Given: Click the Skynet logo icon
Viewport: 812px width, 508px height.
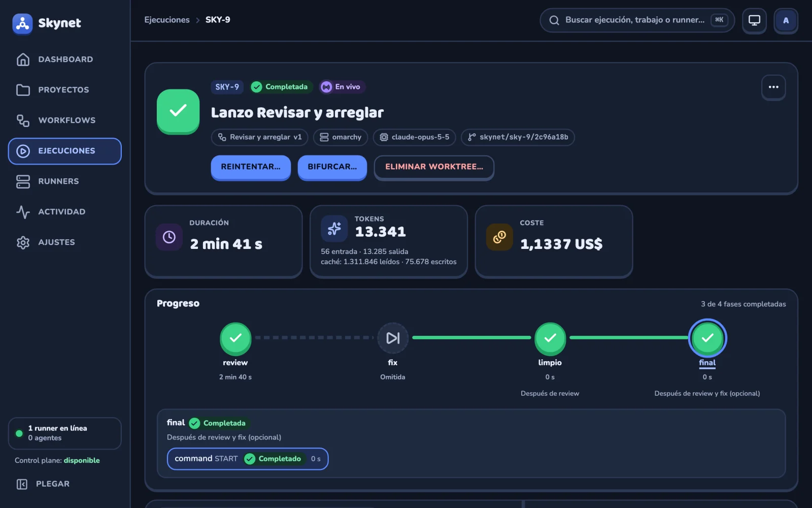Looking at the screenshot, I should 22,23.
